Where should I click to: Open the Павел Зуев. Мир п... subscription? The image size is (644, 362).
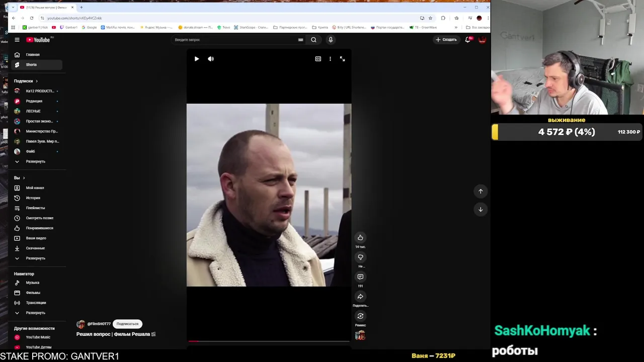pyautogui.click(x=36, y=141)
